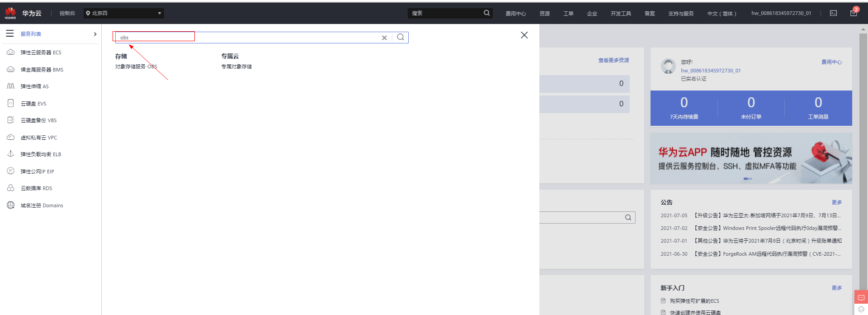Image resolution: width=868 pixels, height=315 pixels.
Task: Open the hw_008618345972730_01 account menu in header
Action: 781,13
